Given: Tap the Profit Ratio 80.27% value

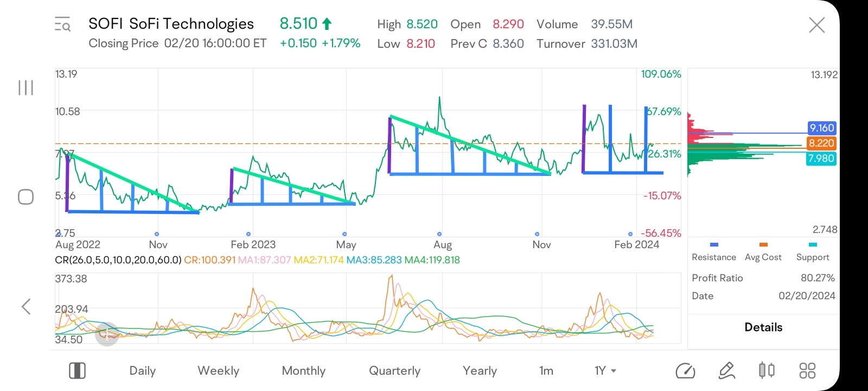Looking at the screenshot, I should (x=818, y=278).
